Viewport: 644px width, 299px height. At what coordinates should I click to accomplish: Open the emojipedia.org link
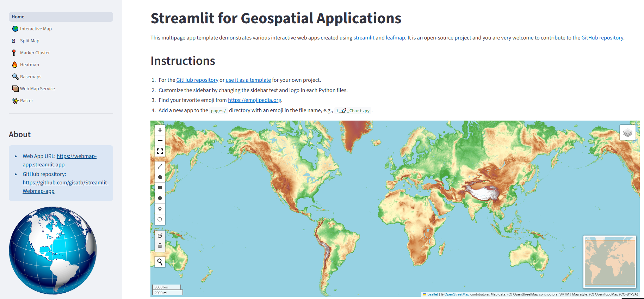[254, 100]
